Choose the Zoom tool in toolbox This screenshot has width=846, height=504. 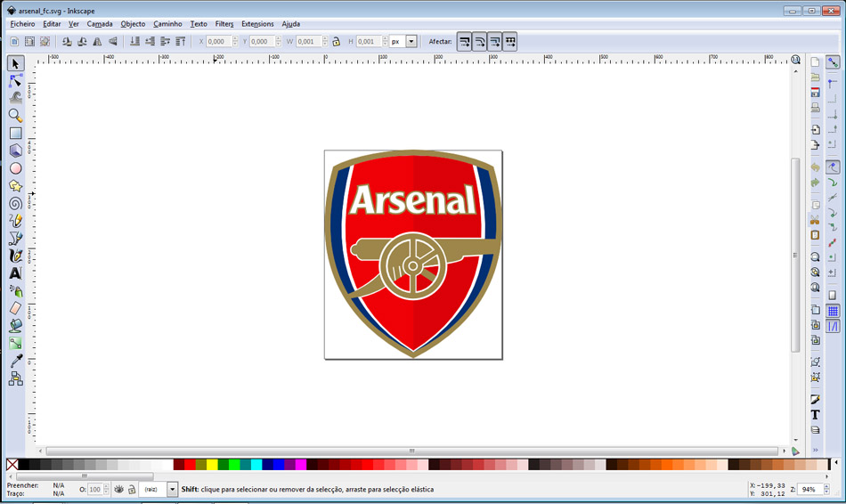15,116
